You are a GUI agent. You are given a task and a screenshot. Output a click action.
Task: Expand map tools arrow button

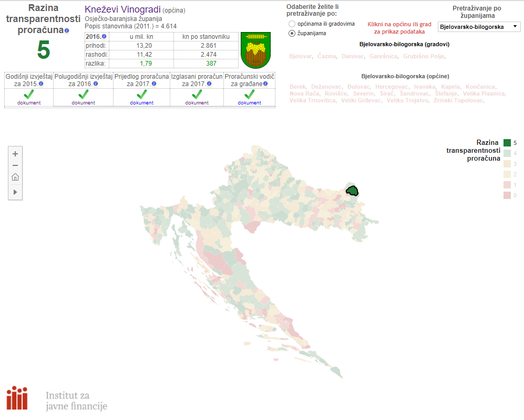(x=15, y=192)
